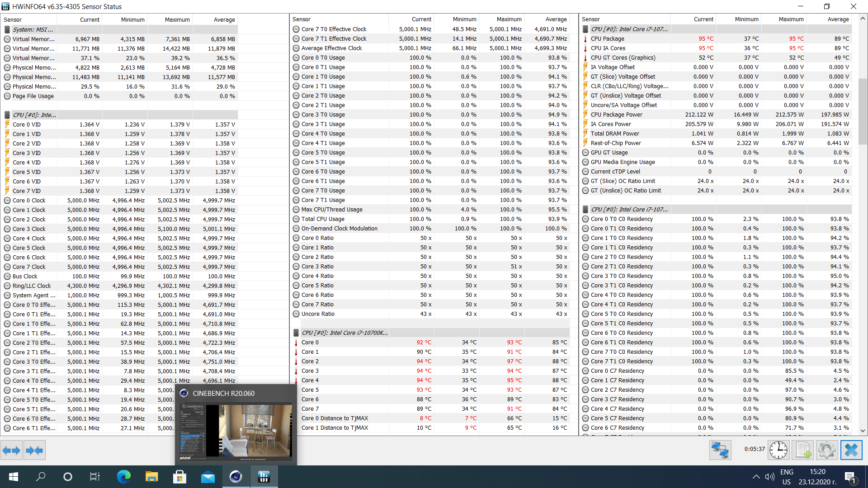Image resolution: width=868 pixels, height=488 pixels.
Task: Select the System Agent clock row
Action: (119, 295)
